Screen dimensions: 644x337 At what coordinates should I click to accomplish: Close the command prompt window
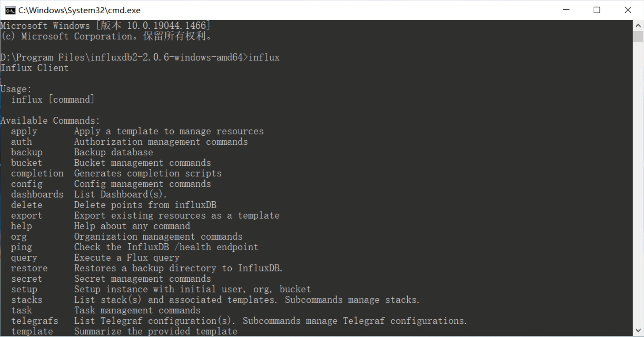coord(628,10)
